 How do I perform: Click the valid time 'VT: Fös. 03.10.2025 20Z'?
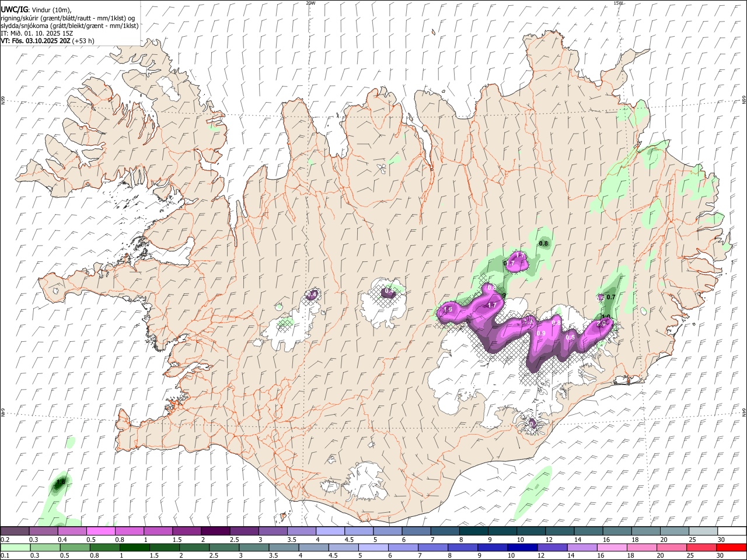[x=36, y=41]
